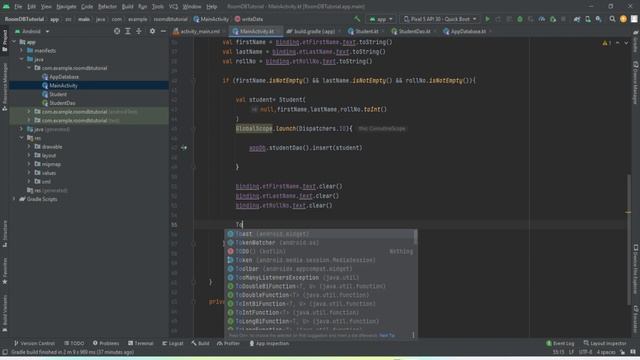Open the Favorites sidebar button
Image resolution: width=640 pixels, height=360 pixels.
[x=4, y=271]
